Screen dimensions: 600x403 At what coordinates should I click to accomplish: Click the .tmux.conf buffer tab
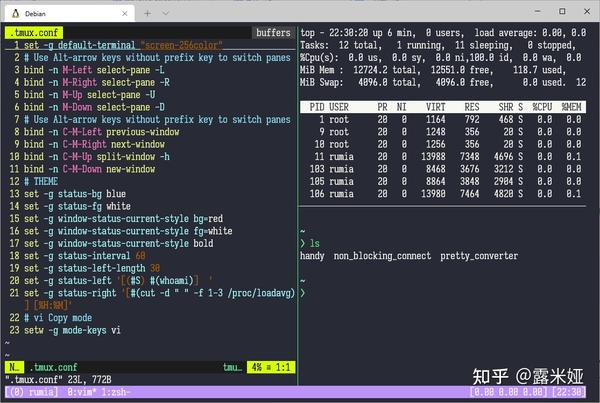pos(34,33)
